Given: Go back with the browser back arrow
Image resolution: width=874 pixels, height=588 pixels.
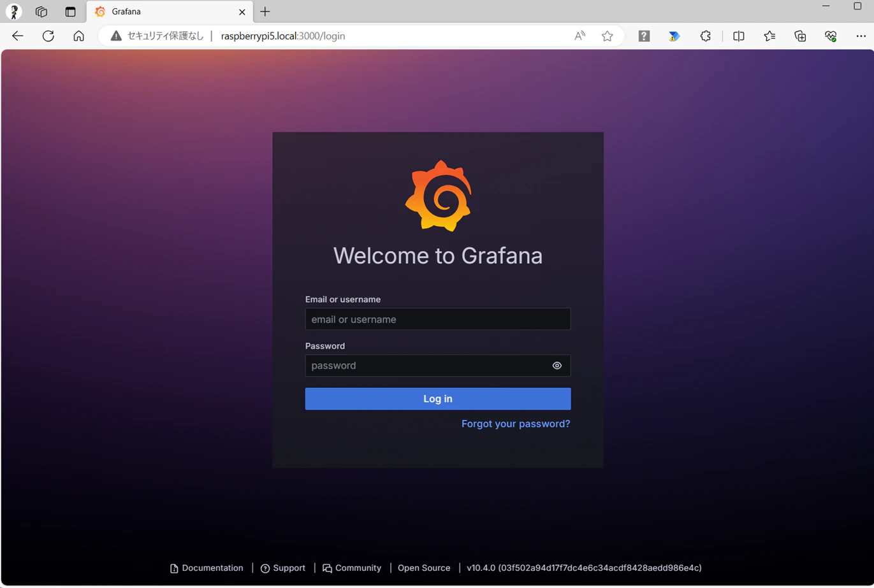Looking at the screenshot, I should 18,36.
